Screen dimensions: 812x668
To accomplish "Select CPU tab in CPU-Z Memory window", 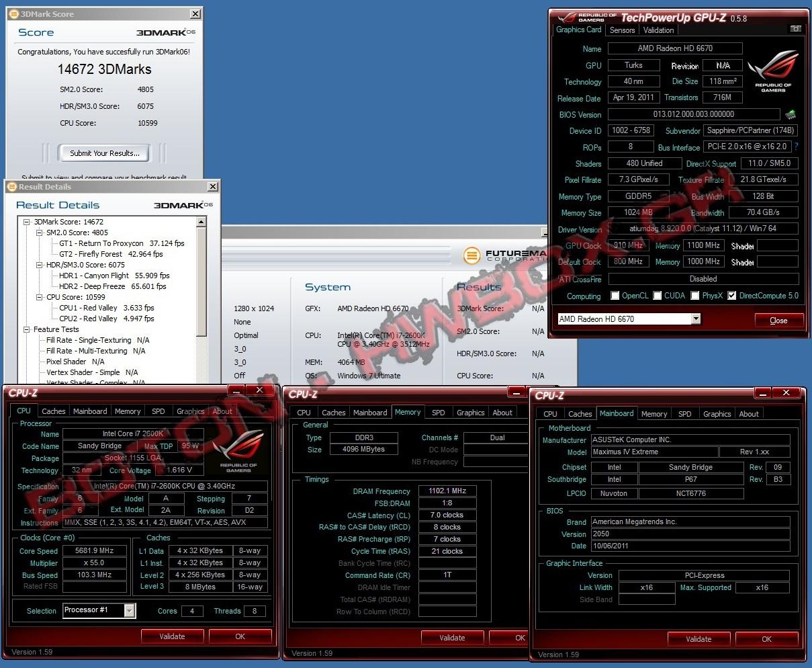I will click(304, 413).
